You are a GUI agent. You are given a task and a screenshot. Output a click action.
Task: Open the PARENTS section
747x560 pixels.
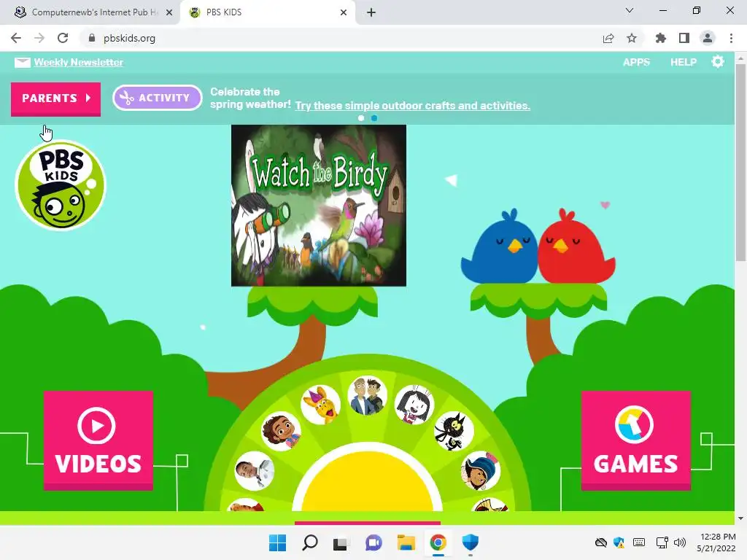pyautogui.click(x=55, y=98)
